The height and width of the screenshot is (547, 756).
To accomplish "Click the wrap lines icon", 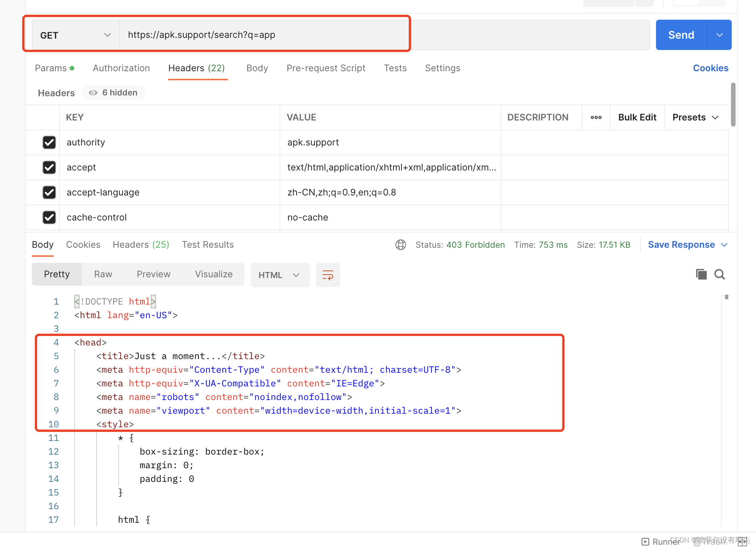I will pyautogui.click(x=328, y=275).
